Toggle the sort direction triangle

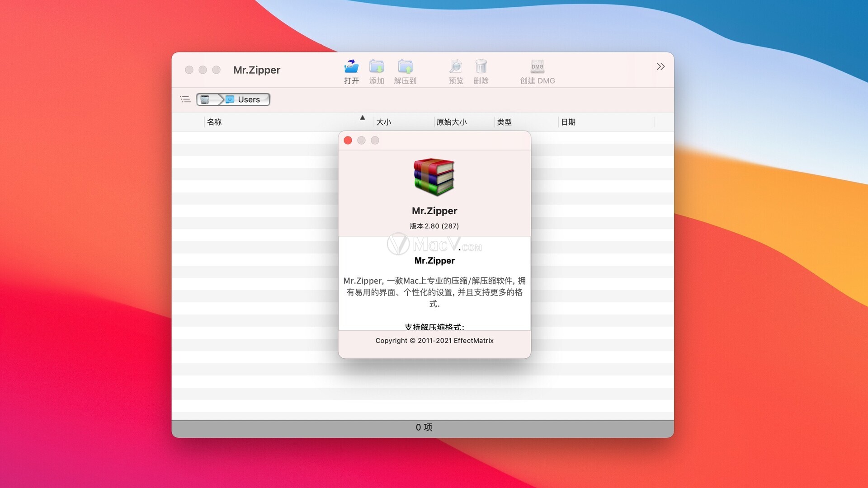click(363, 117)
